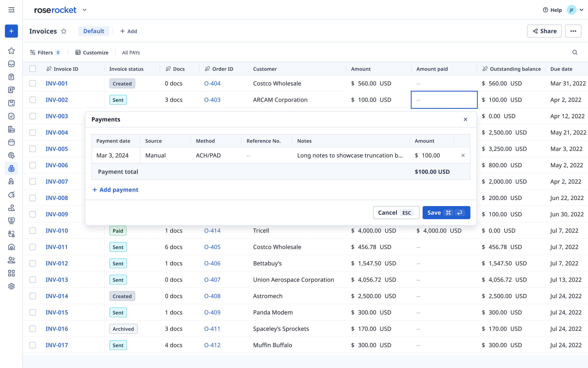
Task: Click the $ 100.00 payment amount field
Action: (x=432, y=155)
